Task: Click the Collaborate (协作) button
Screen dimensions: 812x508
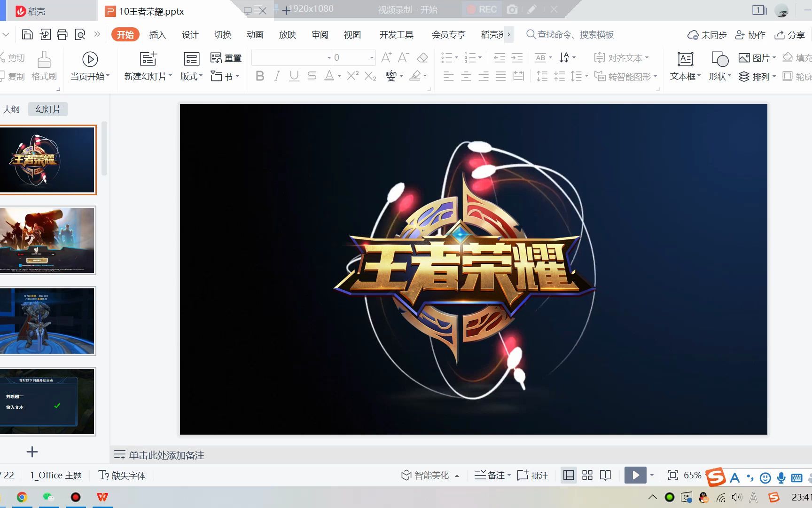Action: pos(750,35)
